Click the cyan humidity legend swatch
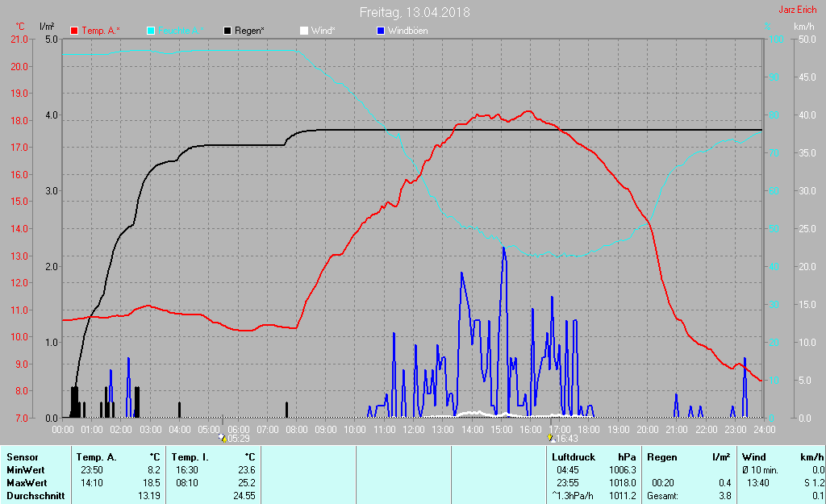Image resolution: width=826 pixels, height=504 pixels. 152,31
